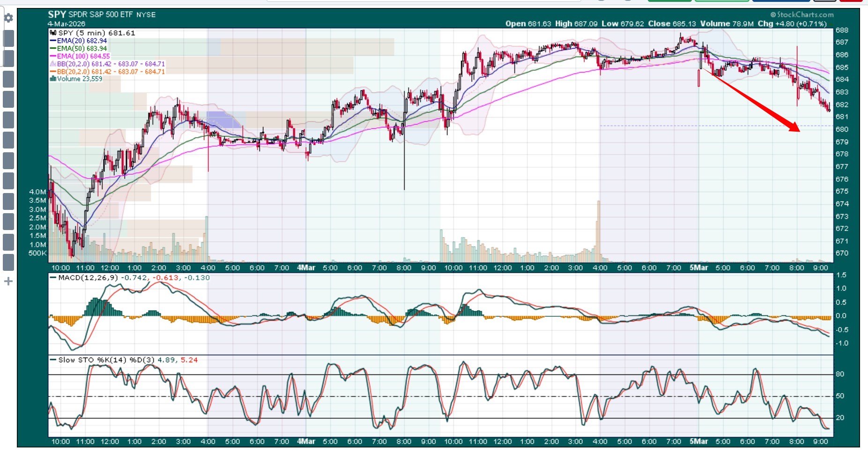Click the 500K volume scale label
The width and height of the screenshot is (868, 454).
37,253
